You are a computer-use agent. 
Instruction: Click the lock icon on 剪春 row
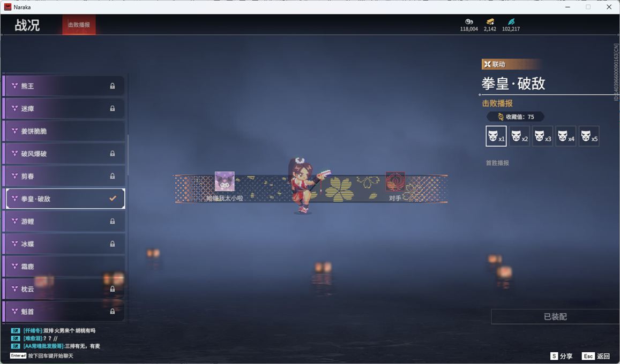click(113, 176)
